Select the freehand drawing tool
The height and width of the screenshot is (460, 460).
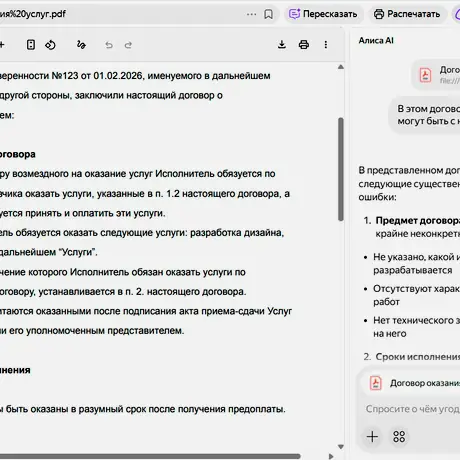point(81,45)
